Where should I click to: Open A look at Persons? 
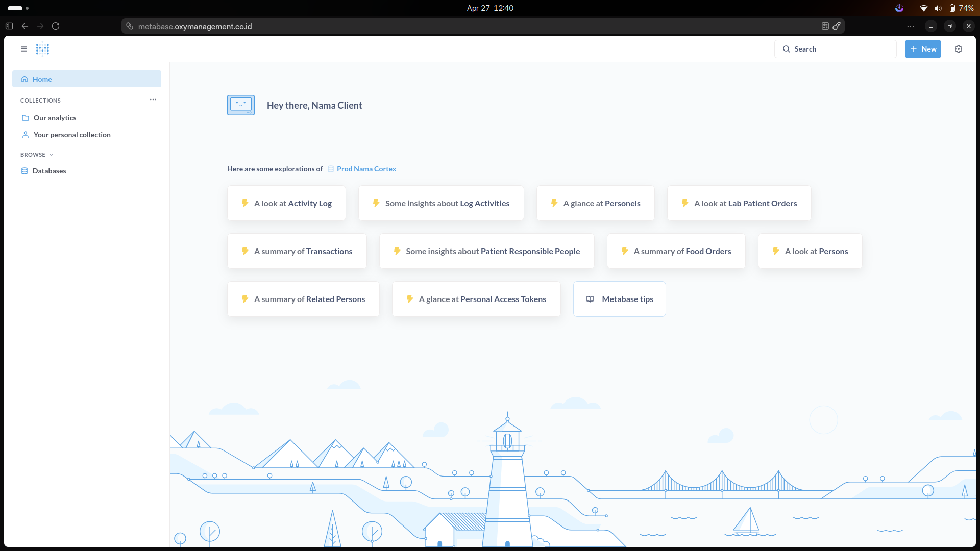pyautogui.click(x=810, y=251)
